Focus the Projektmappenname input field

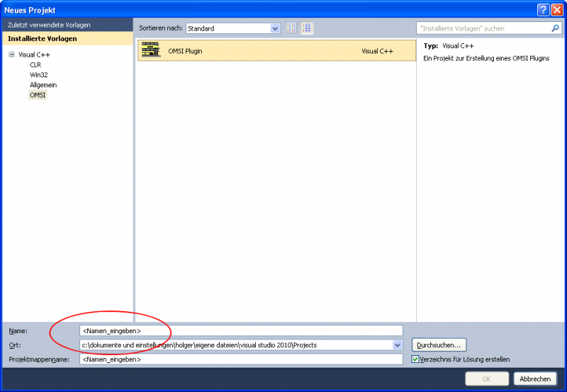coord(241,359)
